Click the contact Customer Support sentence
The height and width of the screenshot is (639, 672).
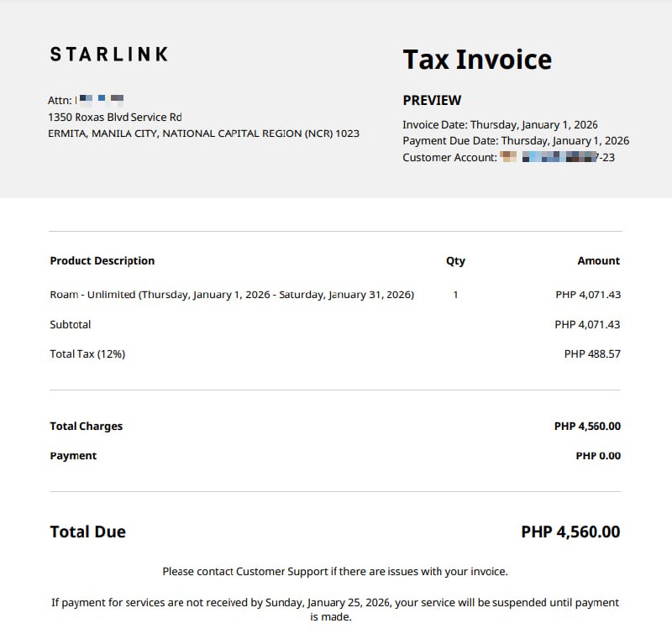(x=335, y=572)
